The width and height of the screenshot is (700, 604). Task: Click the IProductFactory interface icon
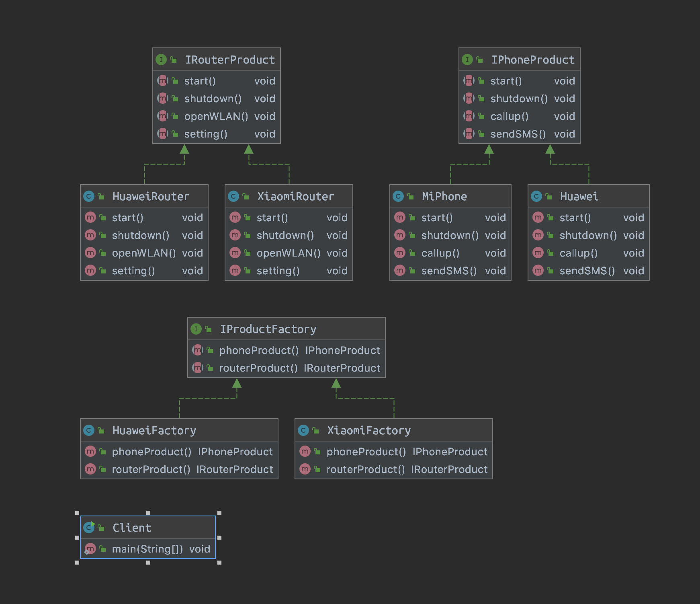coord(196,329)
